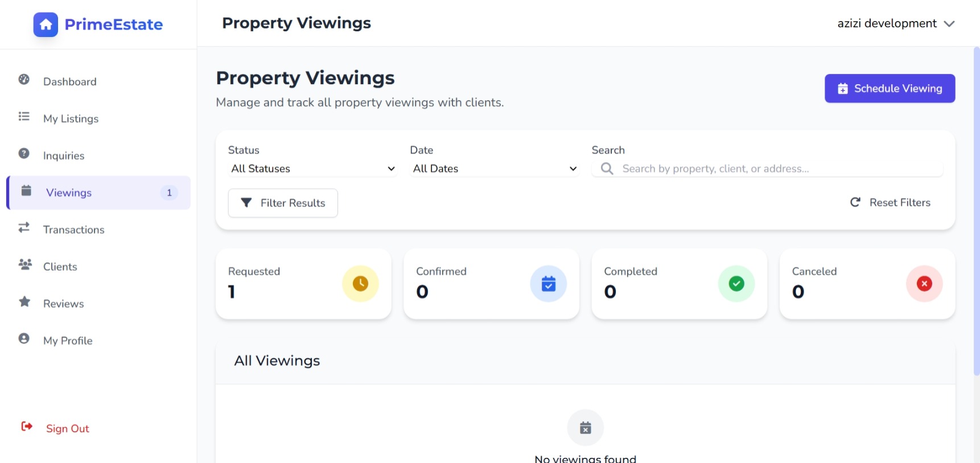Open the Clients section
The image size is (980, 463).
click(60, 266)
